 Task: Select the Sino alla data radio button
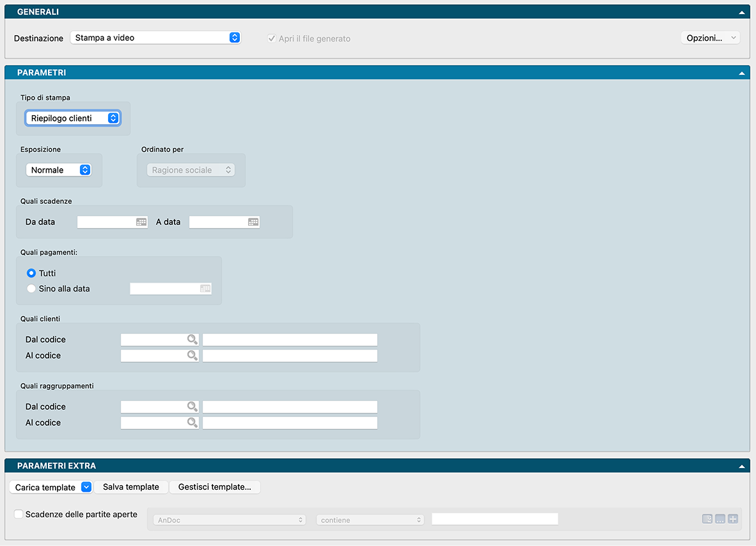[31, 289]
